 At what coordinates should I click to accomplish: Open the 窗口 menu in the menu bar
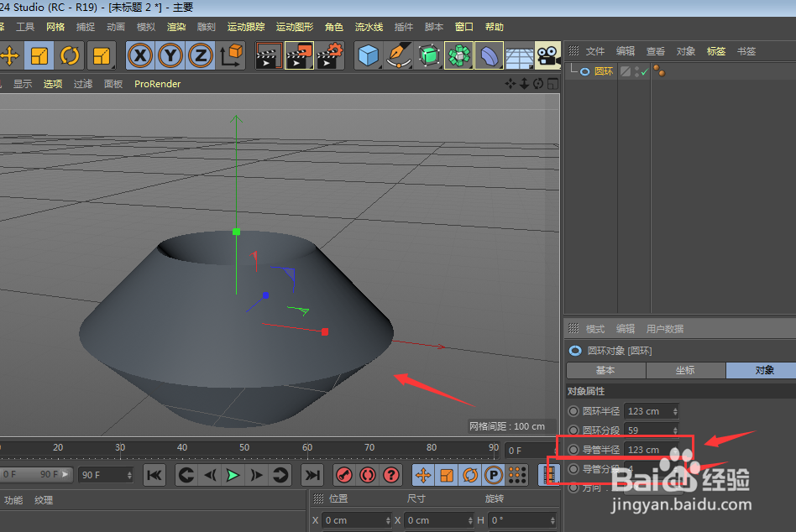click(463, 26)
